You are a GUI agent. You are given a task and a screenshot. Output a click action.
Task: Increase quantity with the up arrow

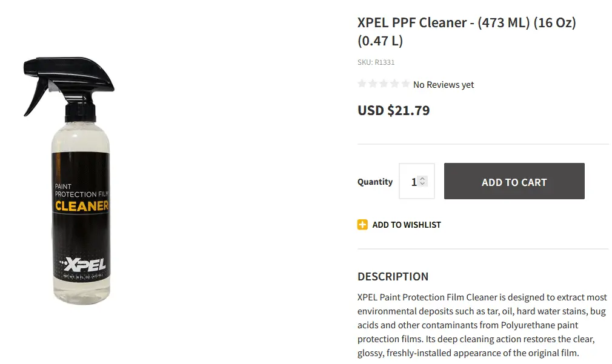(x=423, y=179)
